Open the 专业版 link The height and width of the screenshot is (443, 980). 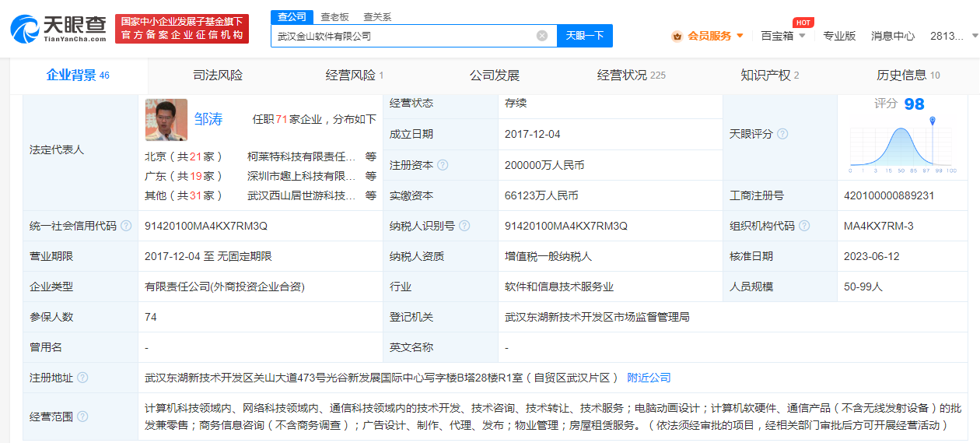840,36
